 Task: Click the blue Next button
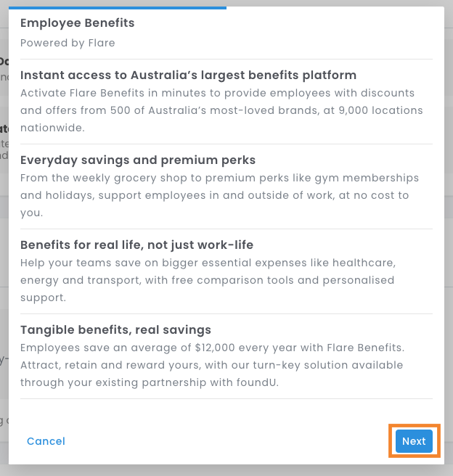click(414, 441)
